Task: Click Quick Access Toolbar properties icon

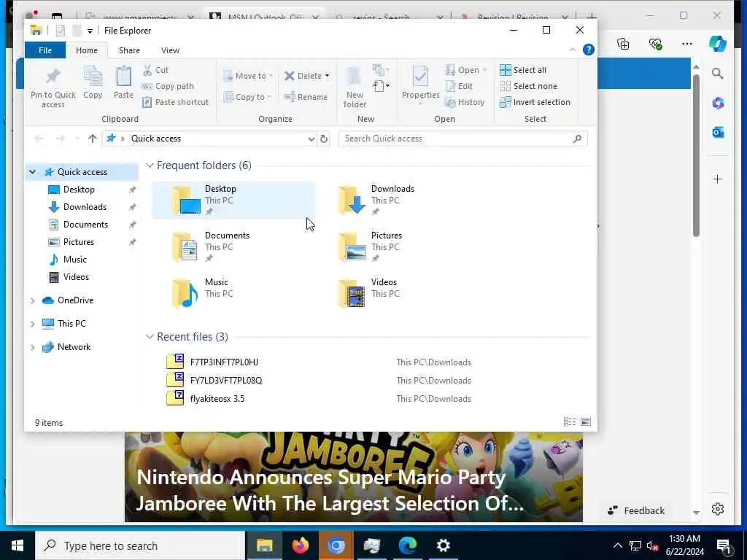Action: tap(61, 31)
